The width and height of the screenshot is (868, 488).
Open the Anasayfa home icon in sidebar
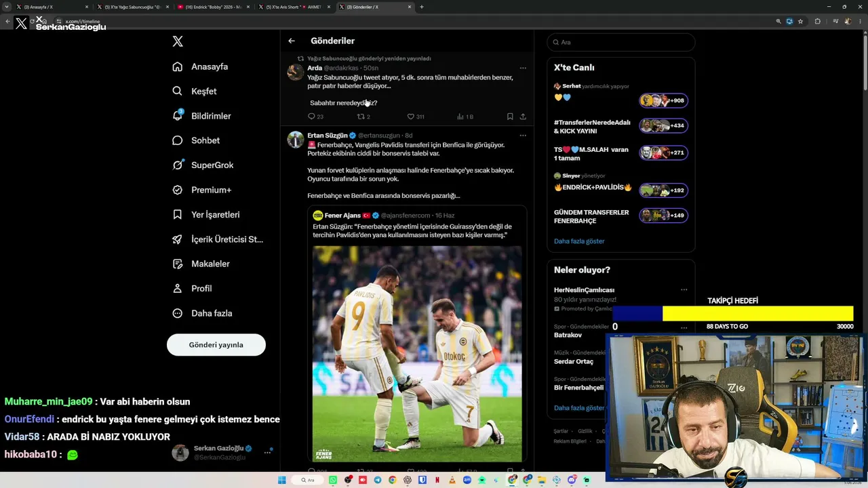(178, 66)
